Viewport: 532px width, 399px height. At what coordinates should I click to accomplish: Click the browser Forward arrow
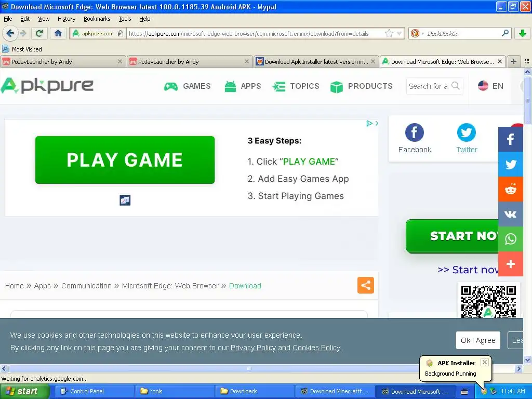click(x=23, y=33)
